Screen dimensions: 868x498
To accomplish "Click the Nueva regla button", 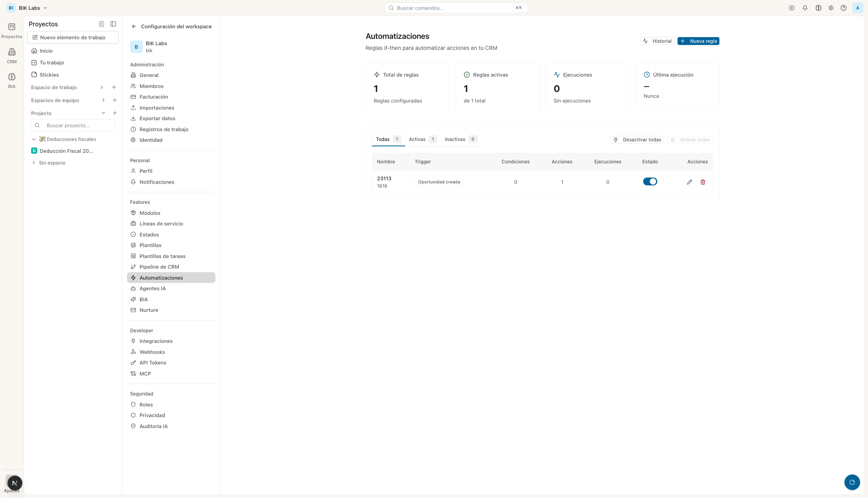I will point(698,41).
